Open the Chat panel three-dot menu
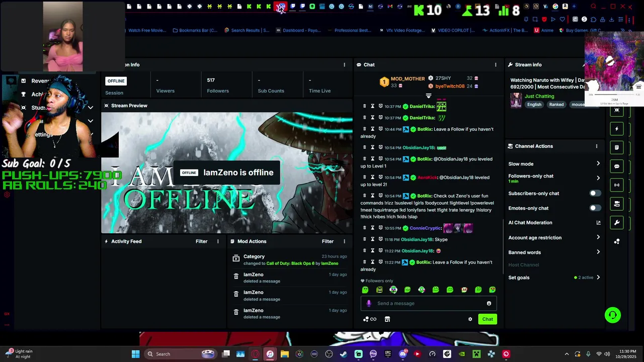The height and width of the screenshot is (362, 644). [x=496, y=65]
